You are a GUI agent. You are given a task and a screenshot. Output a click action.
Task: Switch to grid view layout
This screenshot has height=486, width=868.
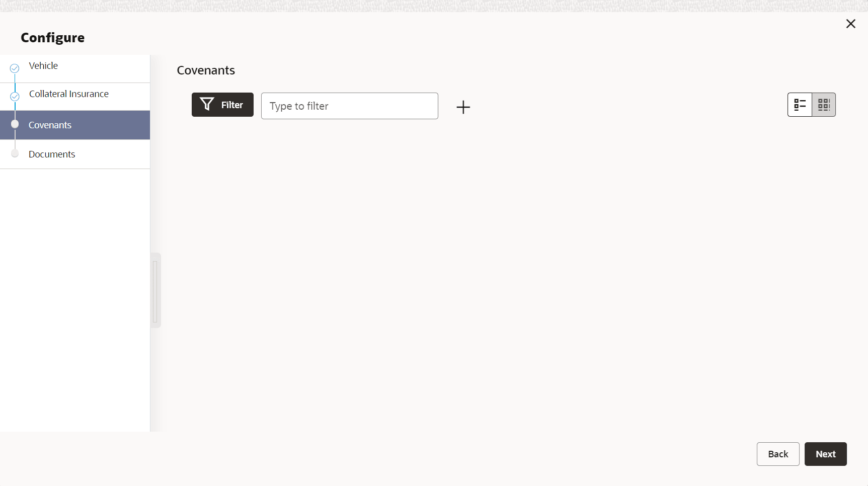click(x=824, y=105)
